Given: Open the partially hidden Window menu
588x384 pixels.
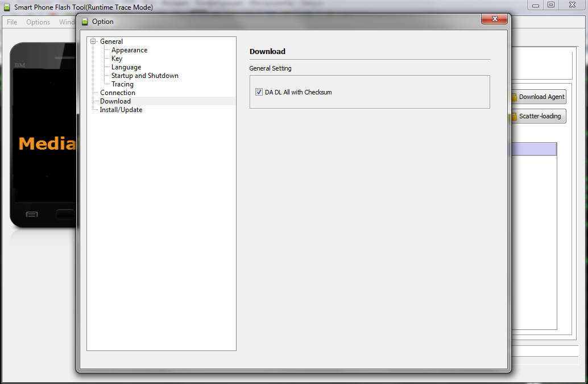Looking at the screenshot, I should point(67,22).
